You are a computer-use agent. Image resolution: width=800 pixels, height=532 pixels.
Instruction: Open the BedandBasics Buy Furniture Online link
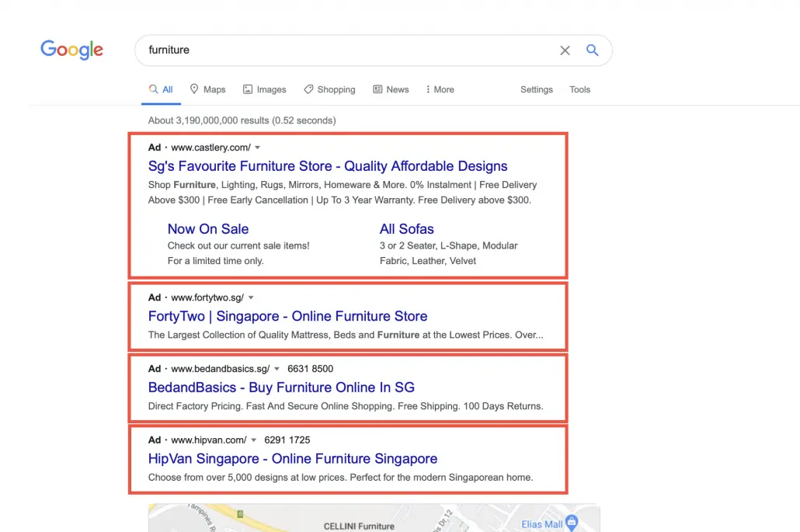[281, 388]
